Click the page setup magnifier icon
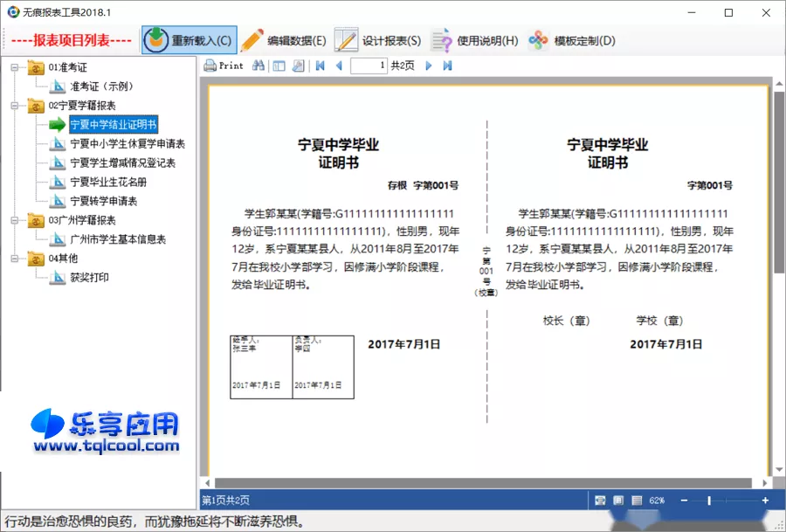Image resolution: width=786 pixels, height=532 pixels. (x=297, y=65)
